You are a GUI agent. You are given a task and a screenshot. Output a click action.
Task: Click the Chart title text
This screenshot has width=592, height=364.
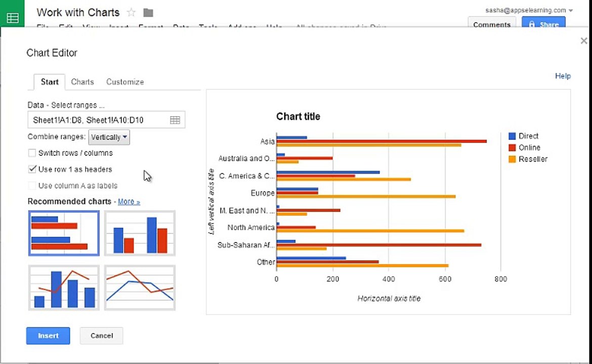pyautogui.click(x=298, y=117)
